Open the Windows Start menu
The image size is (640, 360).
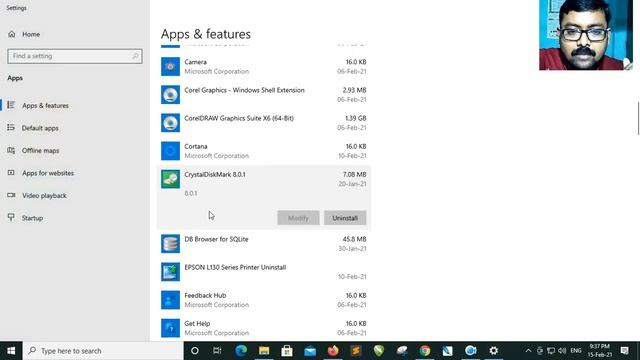pos(11,351)
